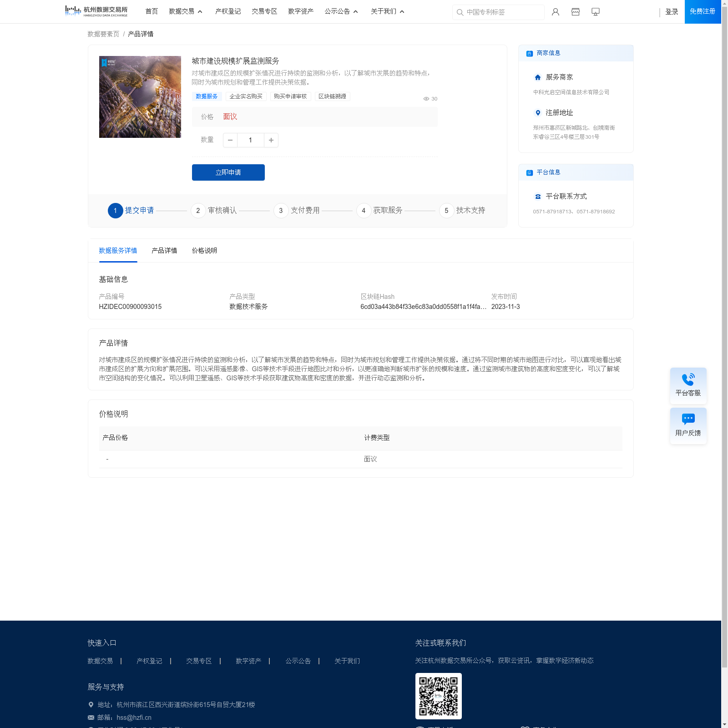This screenshot has height=728, width=728.
Task: Click the view count eye icon
Action: (x=426, y=99)
